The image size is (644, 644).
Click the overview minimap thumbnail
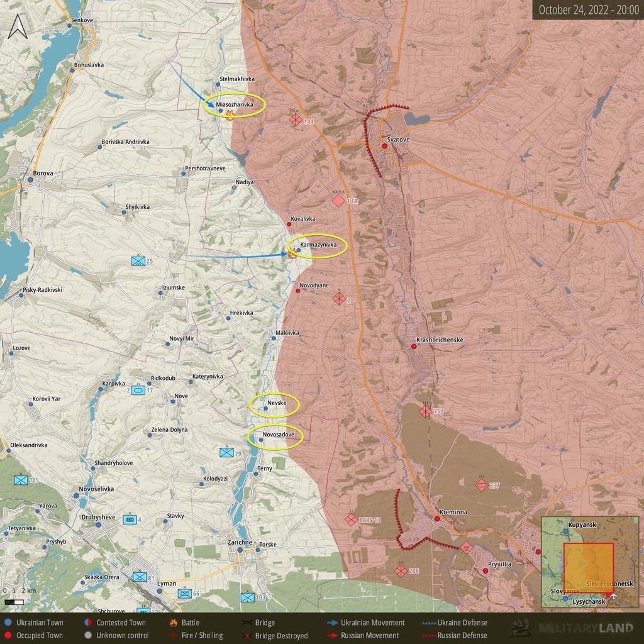[590, 562]
